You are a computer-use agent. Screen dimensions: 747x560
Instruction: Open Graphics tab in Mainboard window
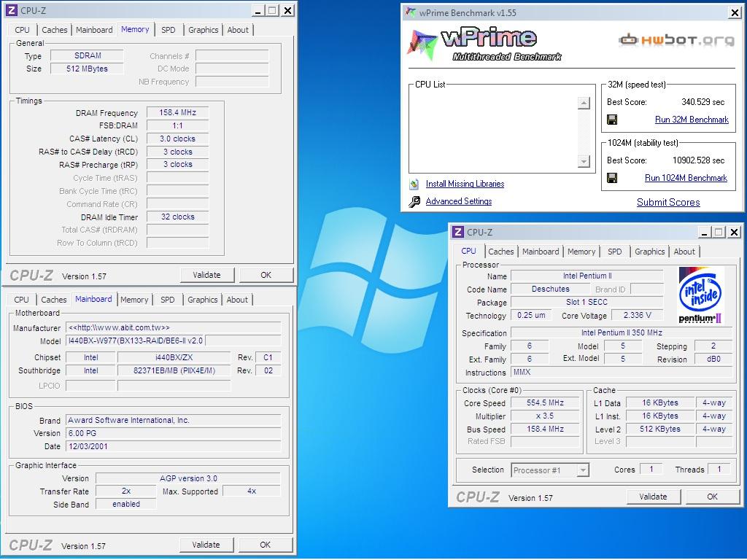tap(202, 300)
